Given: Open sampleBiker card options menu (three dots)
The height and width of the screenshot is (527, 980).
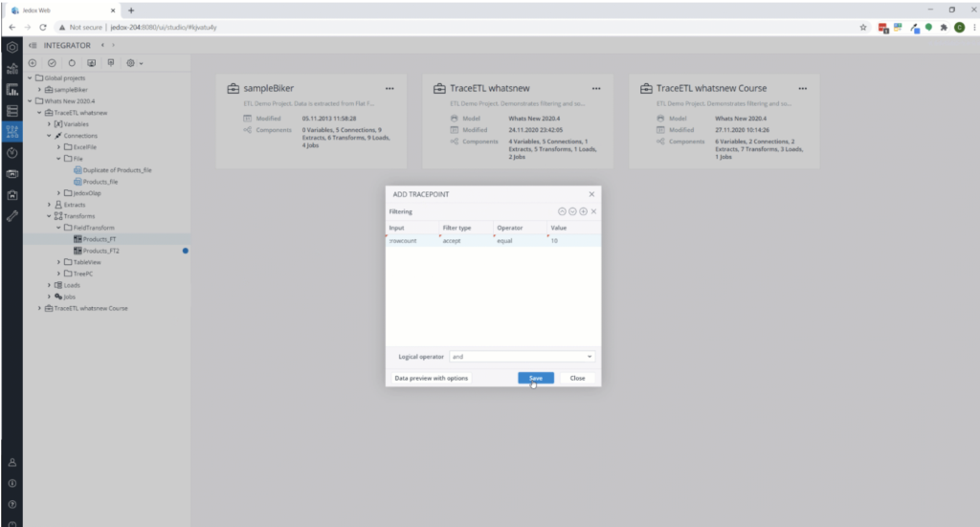Looking at the screenshot, I should tap(390, 89).
